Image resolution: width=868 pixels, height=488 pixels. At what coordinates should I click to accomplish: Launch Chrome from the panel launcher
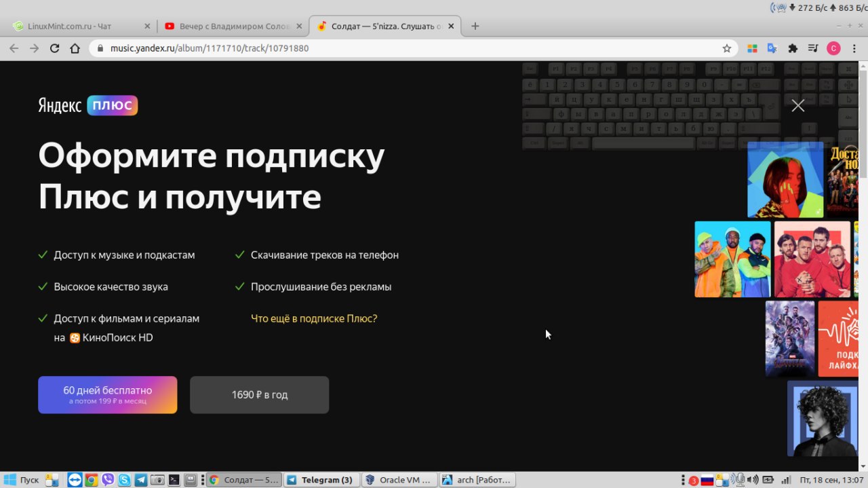(91, 480)
